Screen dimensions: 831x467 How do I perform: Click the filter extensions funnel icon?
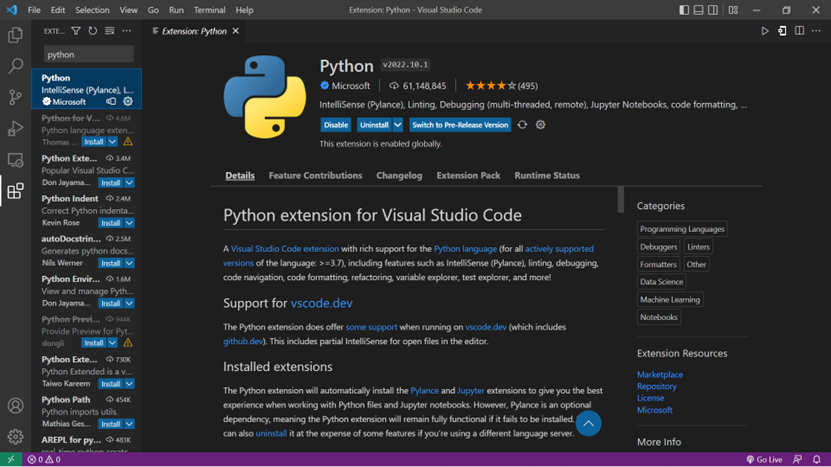coord(76,31)
